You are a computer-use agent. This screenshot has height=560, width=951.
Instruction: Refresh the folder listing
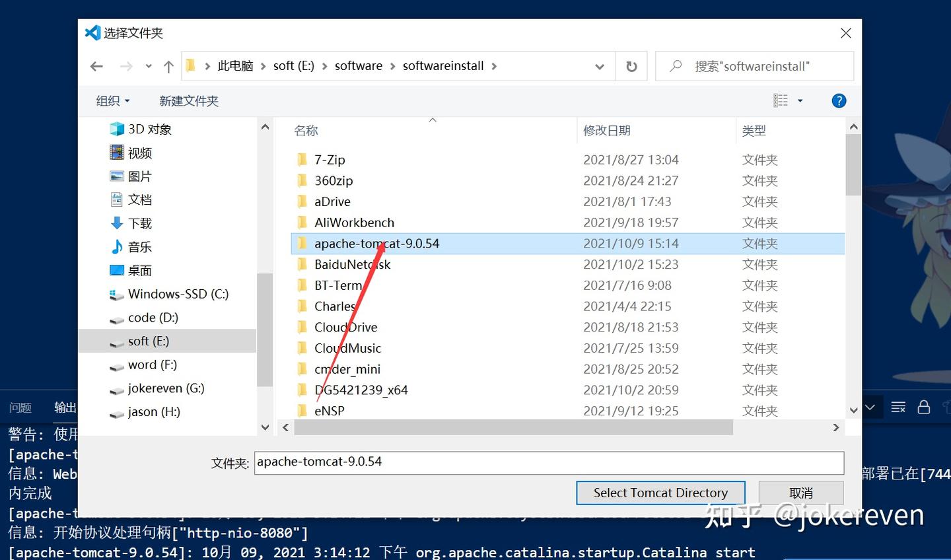[x=631, y=66]
